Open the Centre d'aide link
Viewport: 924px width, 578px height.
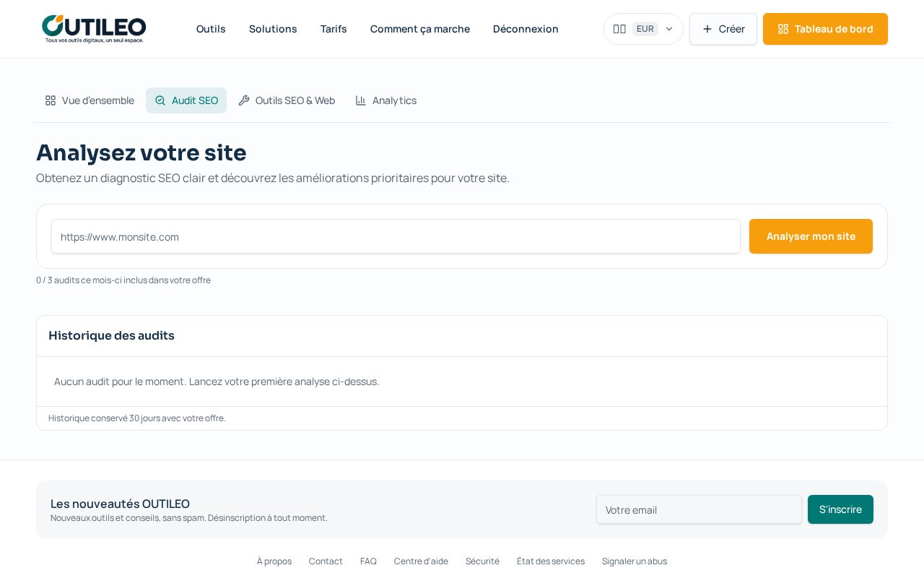[421, 561]
